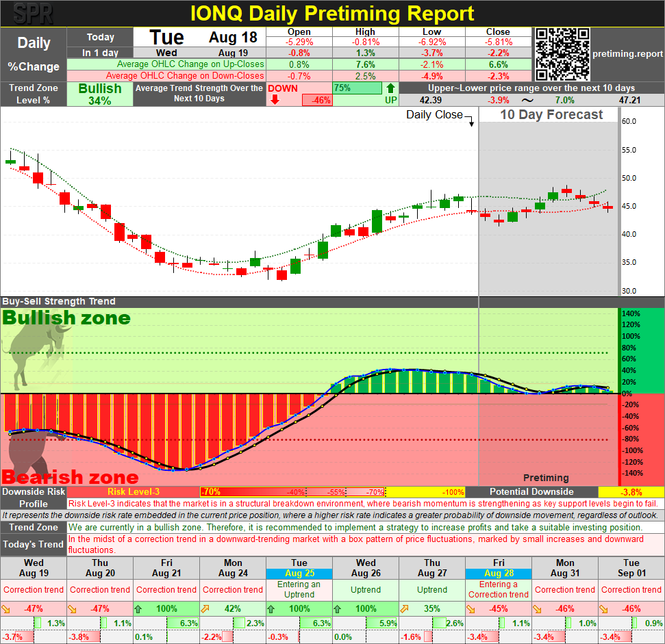Image resolution: width=665 pixels, height=644 pixels.
Task: Click the Thu Aug 27 -1.6% downside value
Action: click(412, 636)
